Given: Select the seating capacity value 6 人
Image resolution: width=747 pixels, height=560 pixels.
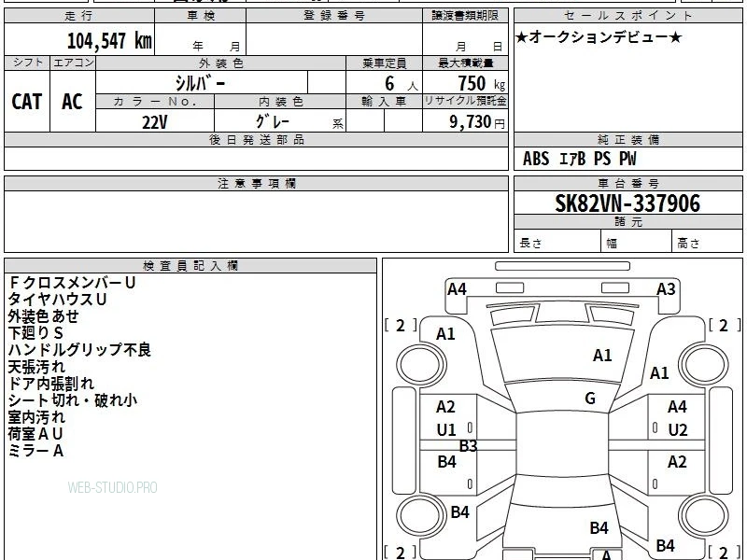Looking at the screenshot, I should click(x=401, y=84).
